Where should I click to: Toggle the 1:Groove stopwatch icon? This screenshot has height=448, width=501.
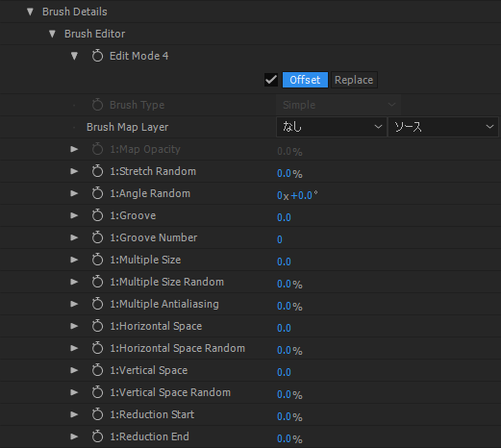97,215
